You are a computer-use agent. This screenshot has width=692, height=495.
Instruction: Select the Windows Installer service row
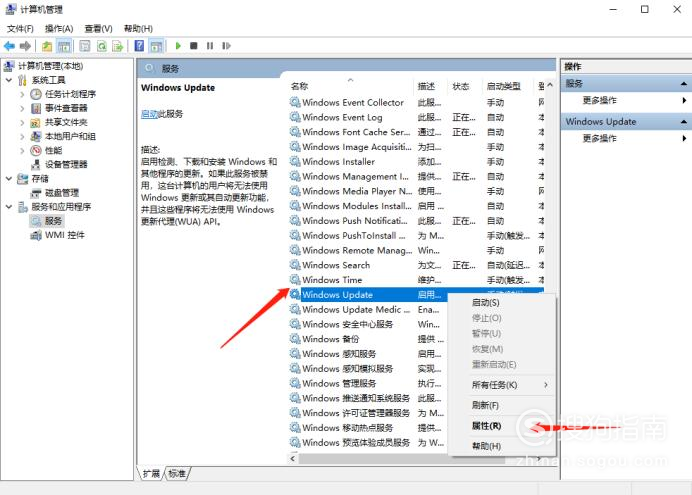tap(417, 162)
